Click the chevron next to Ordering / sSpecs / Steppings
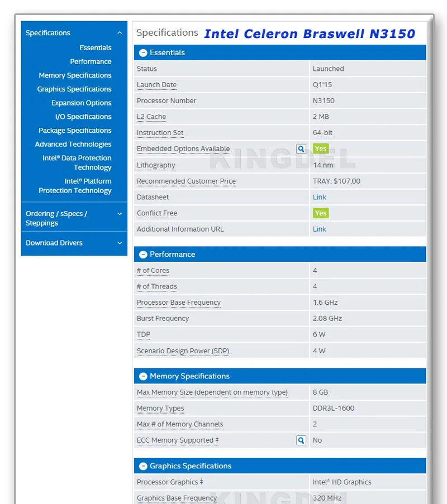This screenshot has width=447, height=504. pos(118,213)
